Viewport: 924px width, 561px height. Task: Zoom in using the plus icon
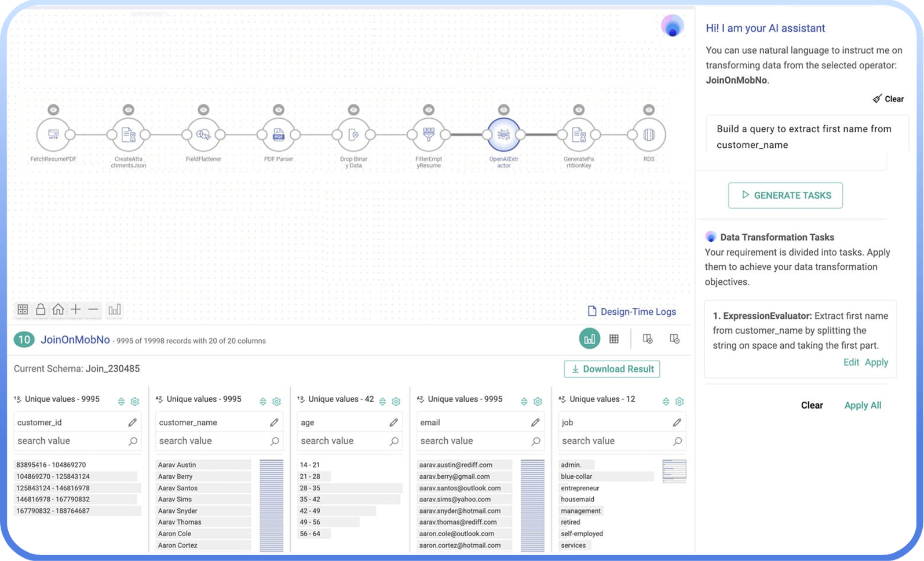[x=76, y=309]
